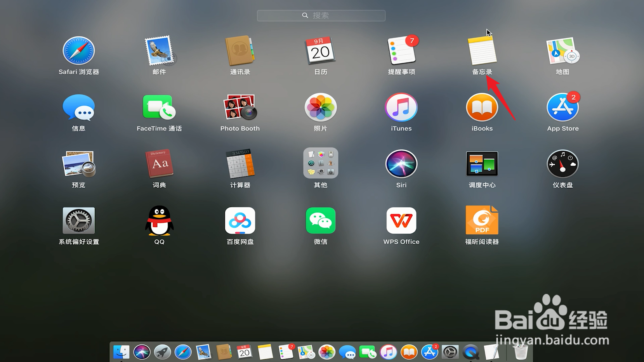
Task: Open iBooks icon in the Dock
Action: 409,352
